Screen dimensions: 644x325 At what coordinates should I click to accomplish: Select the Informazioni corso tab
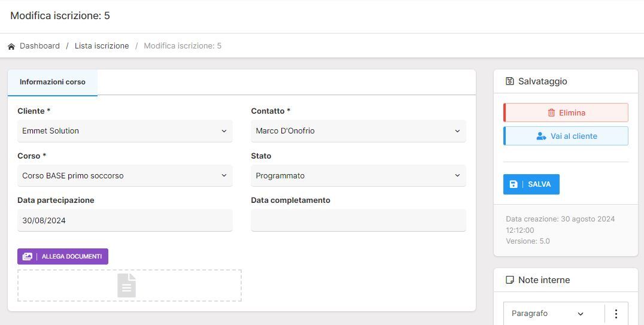(x=53, y=82)
